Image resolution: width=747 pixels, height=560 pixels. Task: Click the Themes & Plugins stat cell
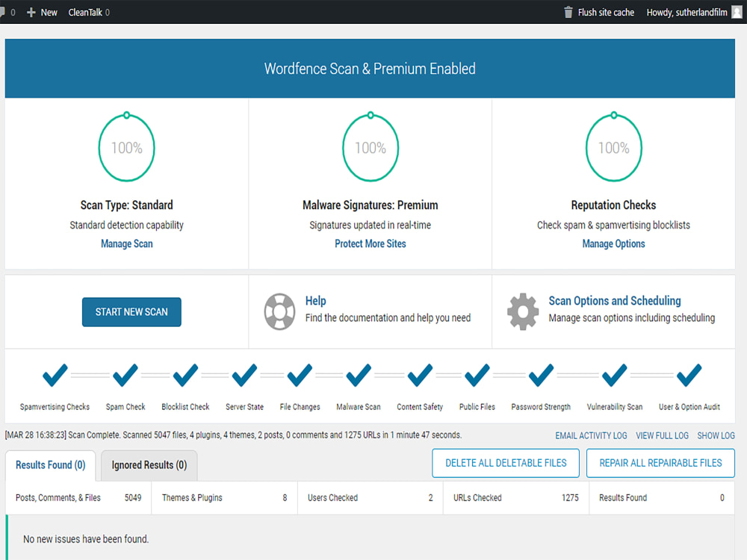coord(224,497)
